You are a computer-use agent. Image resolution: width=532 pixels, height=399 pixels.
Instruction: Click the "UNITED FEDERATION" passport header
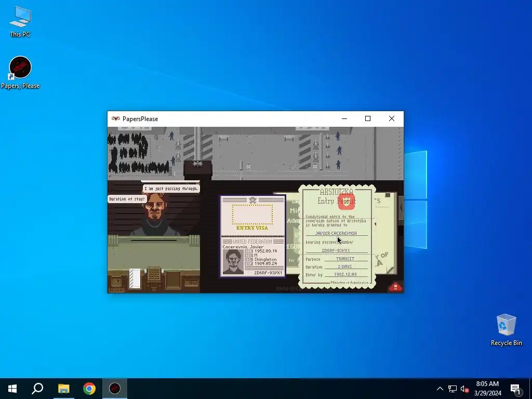coord(252,242)
